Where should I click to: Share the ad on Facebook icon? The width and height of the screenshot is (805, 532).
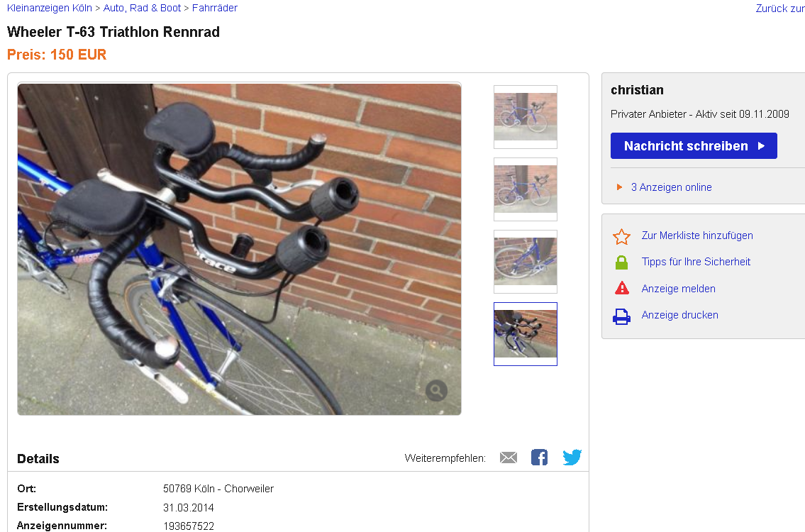tap(539, 457)
